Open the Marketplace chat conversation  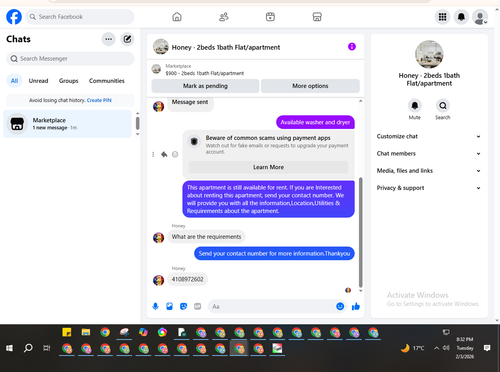(x=67, y=124)
